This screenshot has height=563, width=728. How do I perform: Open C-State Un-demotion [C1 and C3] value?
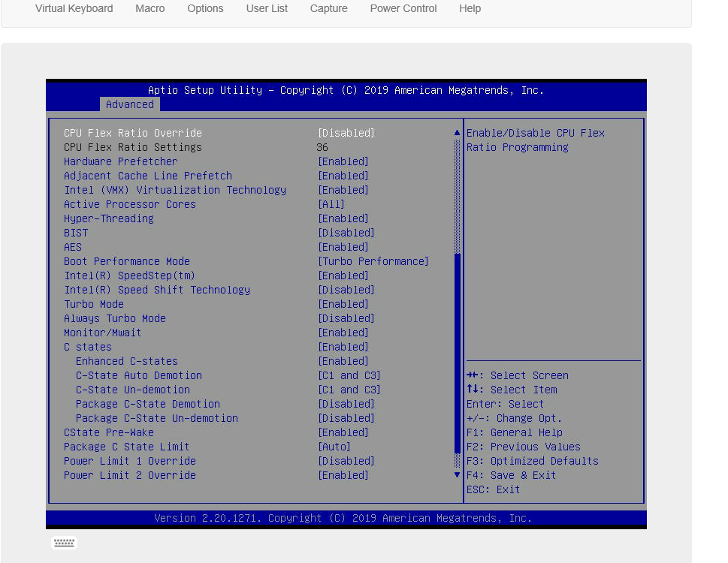tap(349, 390)
